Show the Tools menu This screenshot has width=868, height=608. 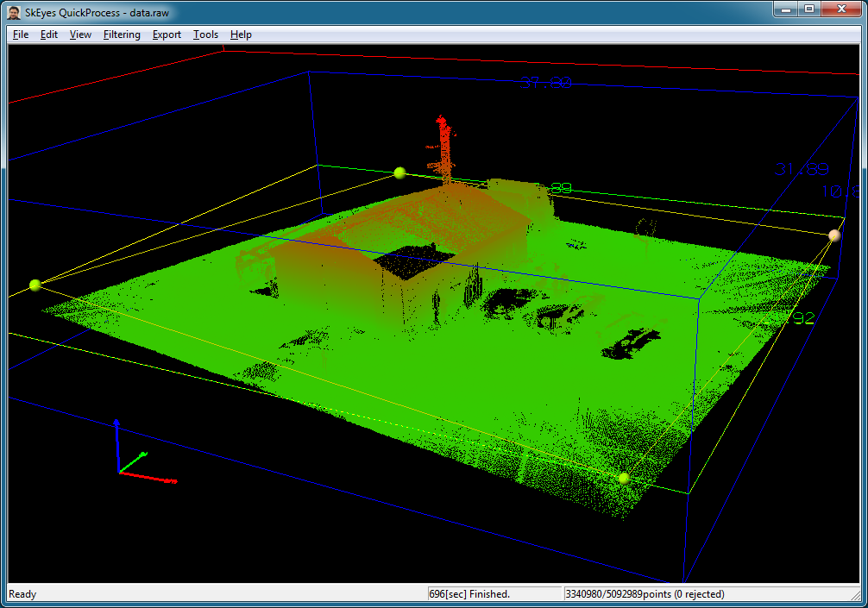[205, 34]
